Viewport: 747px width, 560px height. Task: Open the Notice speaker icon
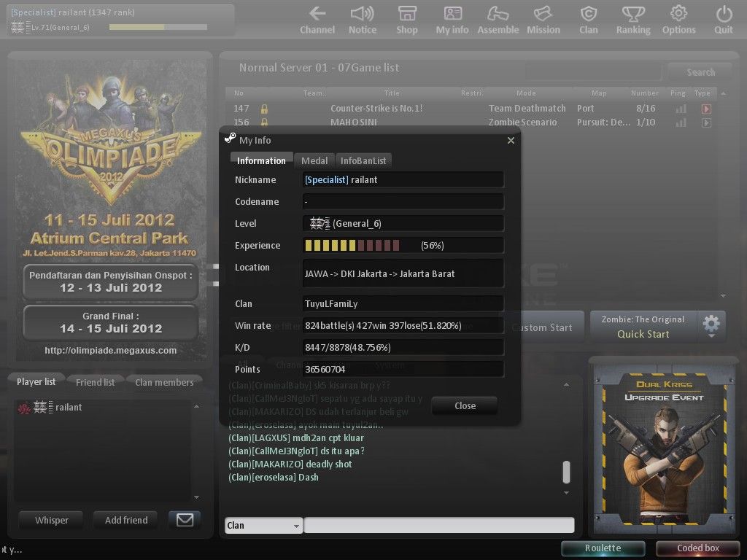pos(362,14)
